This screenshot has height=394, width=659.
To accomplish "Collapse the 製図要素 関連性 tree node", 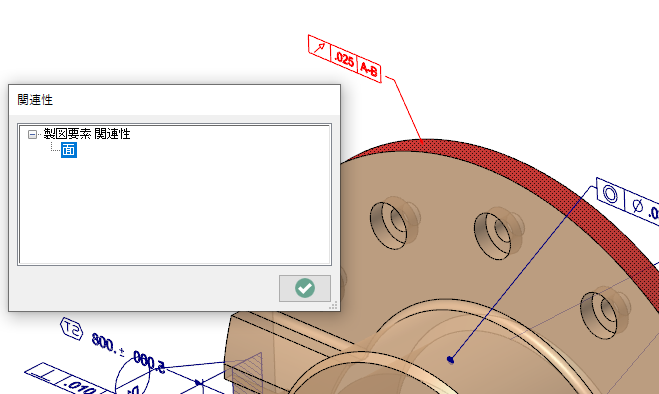I will coord(32,135).
